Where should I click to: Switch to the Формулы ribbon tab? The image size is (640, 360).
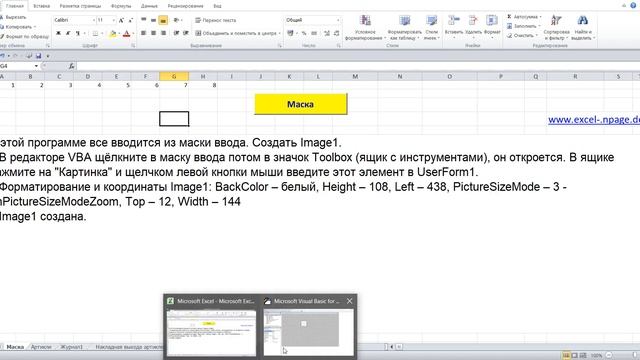(121, 6)
